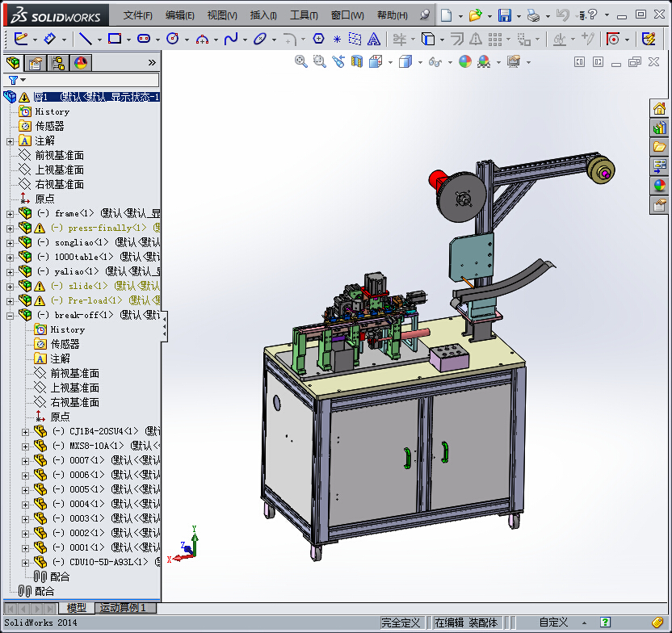Screen dimensions: 672x633
Task: Expand the top-level 注解 folder
Action: tap(10, 141)
